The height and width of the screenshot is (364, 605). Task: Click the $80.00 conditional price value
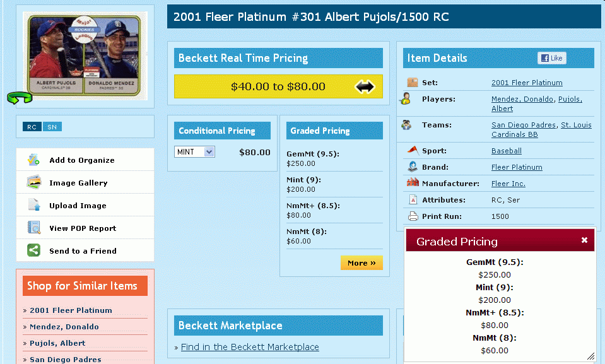tap(255, 152)
